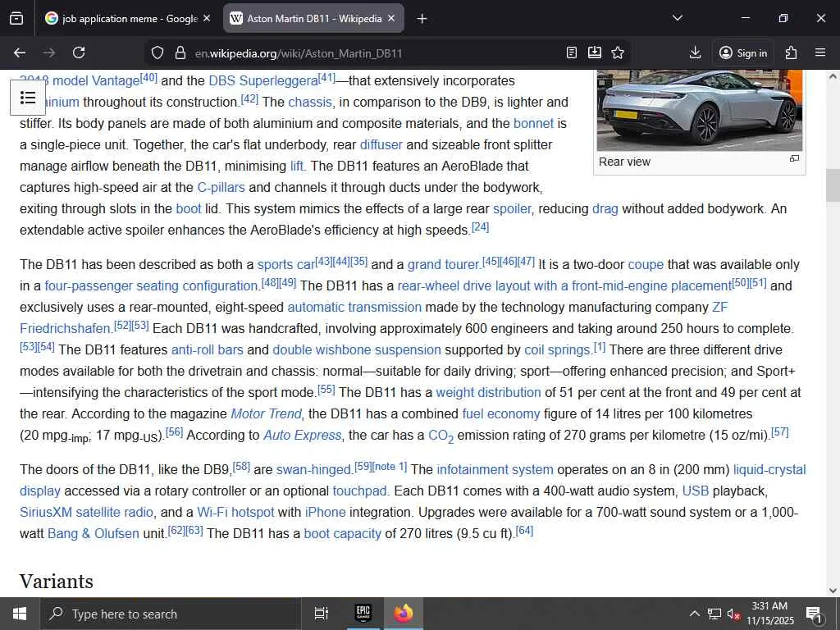840x630 pixels.
Task: Follow the swan-hinged link
Action: 313,470
